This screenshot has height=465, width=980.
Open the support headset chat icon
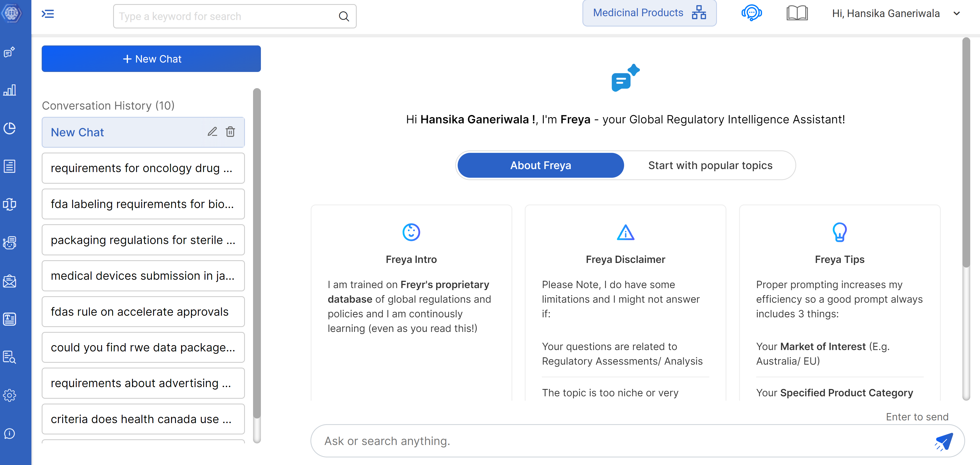click(751, 13)
